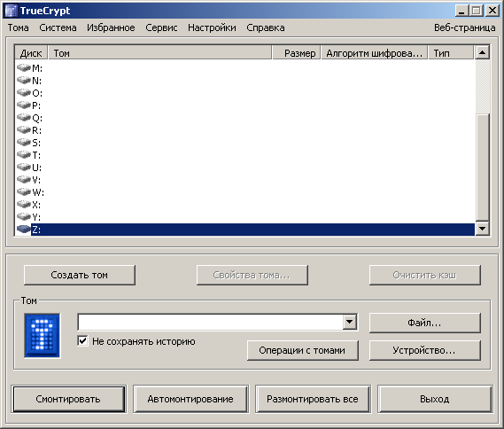Click the 'Файл...' button

[425, 323]
